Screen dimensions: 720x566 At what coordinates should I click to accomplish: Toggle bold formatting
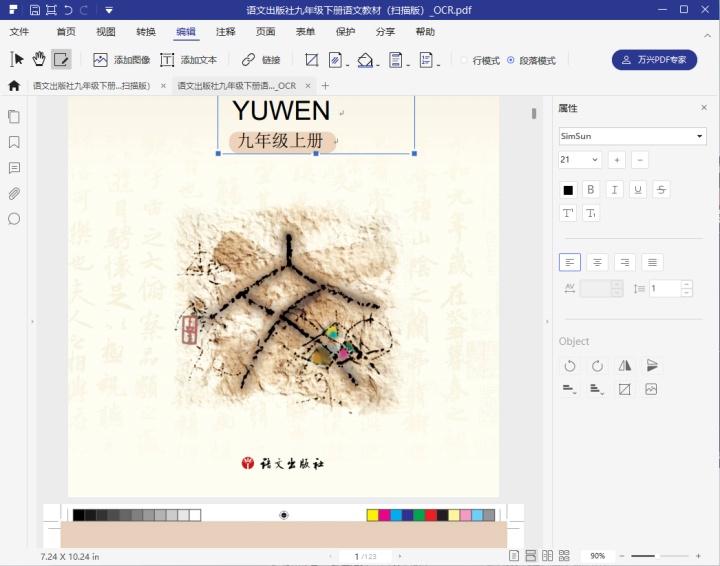(591, 190)
